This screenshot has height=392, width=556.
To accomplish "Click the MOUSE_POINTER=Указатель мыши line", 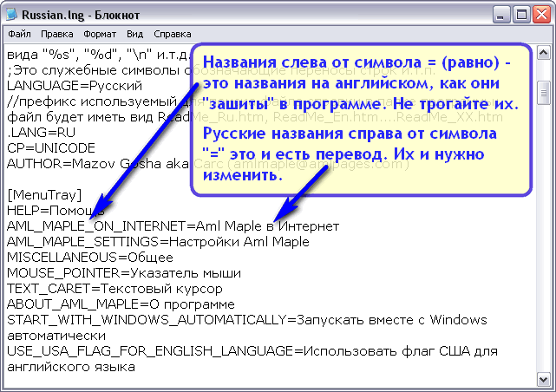I will click(124, 273).
